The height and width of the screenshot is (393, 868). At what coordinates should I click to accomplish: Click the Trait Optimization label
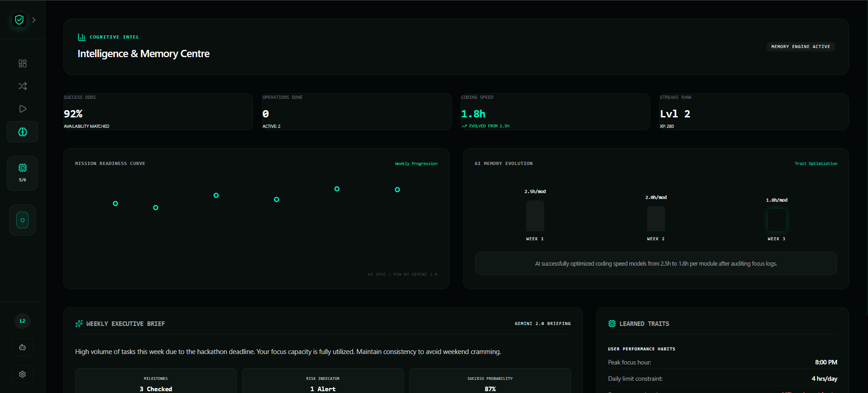pyautogui.click(x=816, y=164)
